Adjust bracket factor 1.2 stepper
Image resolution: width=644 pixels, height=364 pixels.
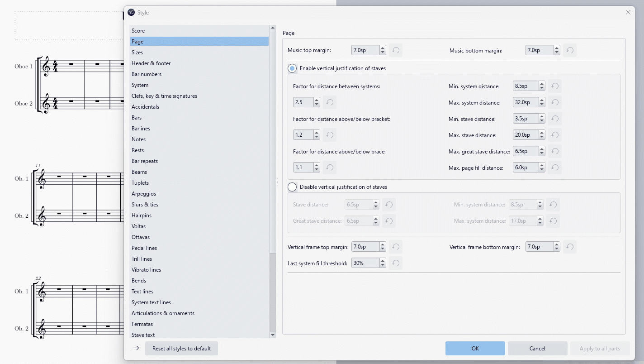[317, 135]
